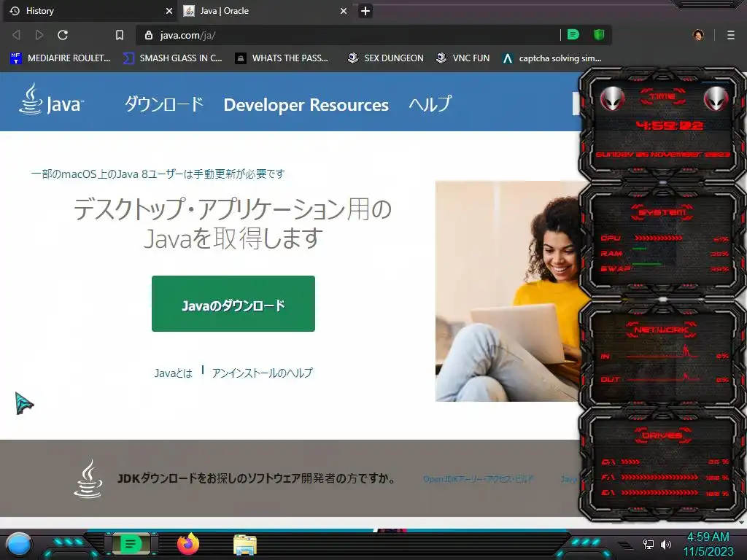Click the NETWORK IN graph row

tap(665, 355)
